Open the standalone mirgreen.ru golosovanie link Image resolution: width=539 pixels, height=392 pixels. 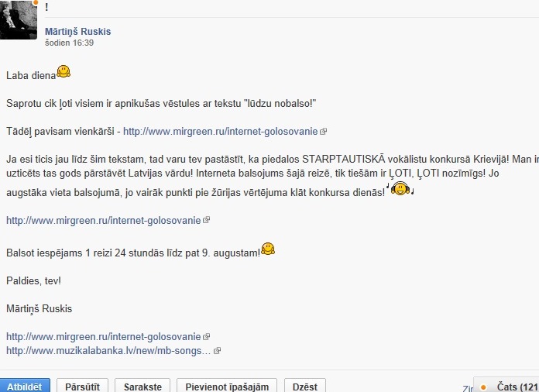point(104,220)
